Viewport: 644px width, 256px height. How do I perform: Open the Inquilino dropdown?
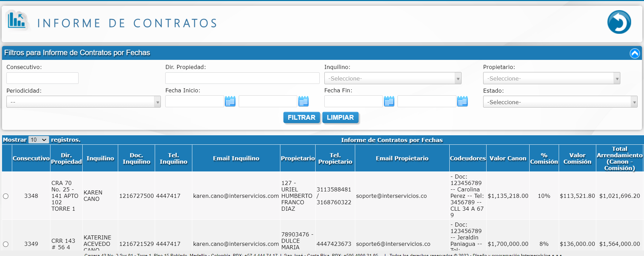(392, 78)
